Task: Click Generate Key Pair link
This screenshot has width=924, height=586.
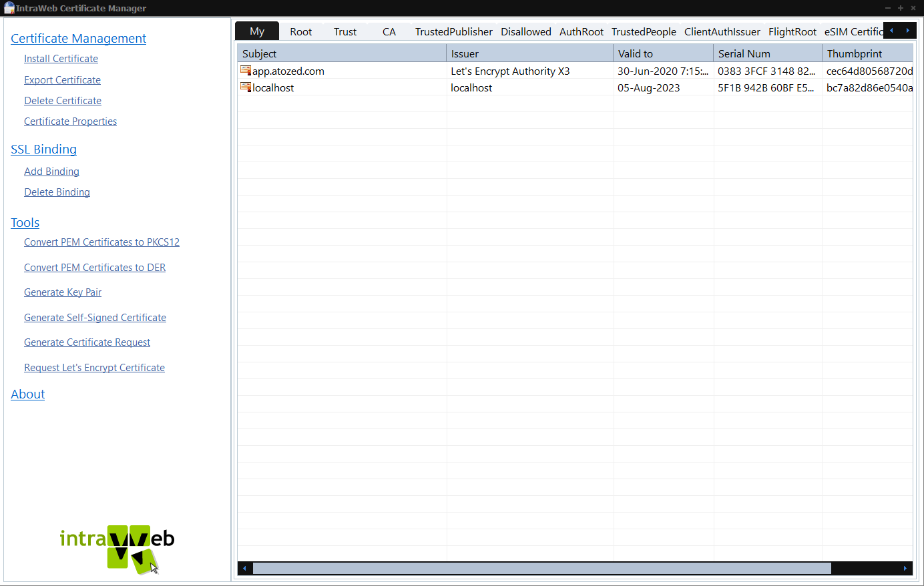Action: (x=63, y=292)
